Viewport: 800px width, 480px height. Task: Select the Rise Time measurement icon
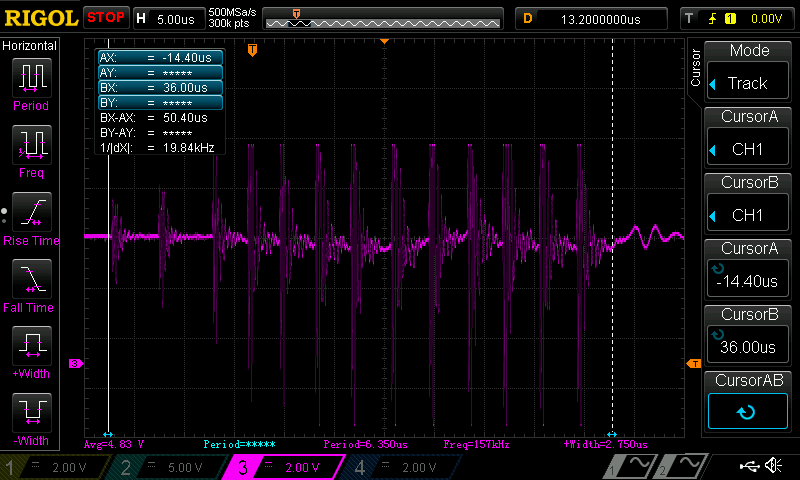[x=30, y=213]
